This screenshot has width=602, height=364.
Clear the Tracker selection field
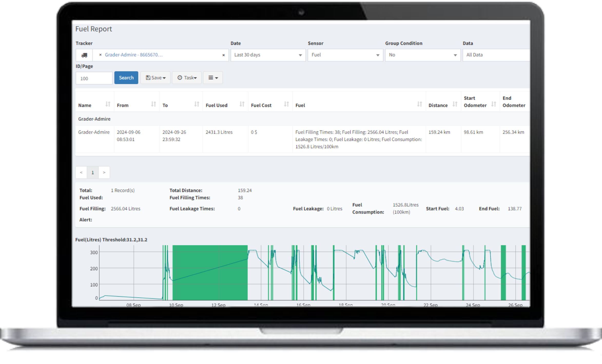(223, 55)
